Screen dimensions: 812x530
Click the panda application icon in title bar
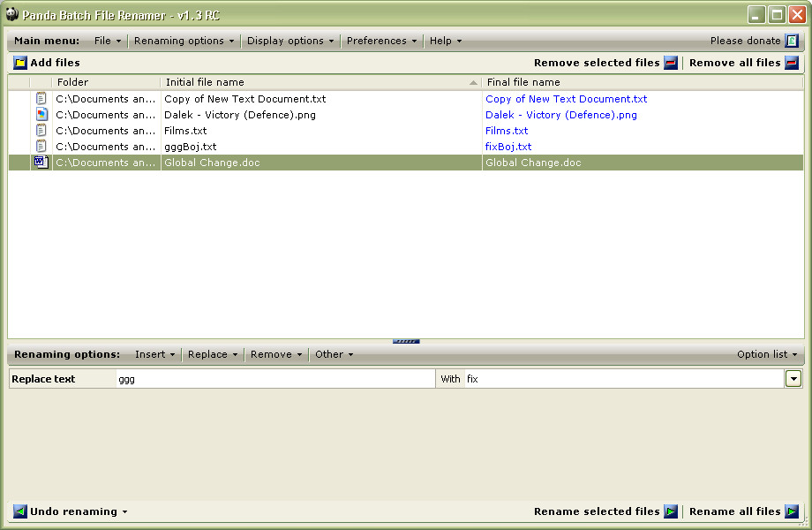tap(11, 14)
